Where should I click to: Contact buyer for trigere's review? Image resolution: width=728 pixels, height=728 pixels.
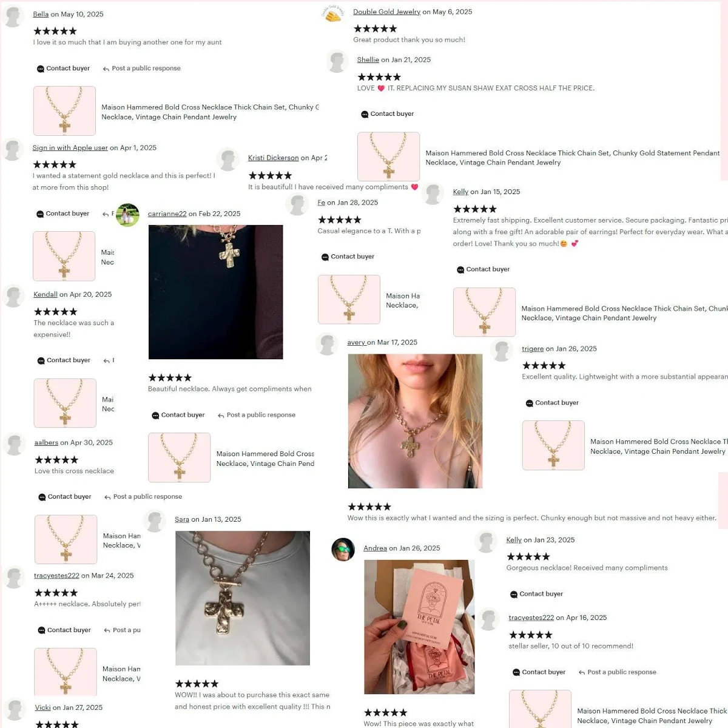[x=552, y=403]
